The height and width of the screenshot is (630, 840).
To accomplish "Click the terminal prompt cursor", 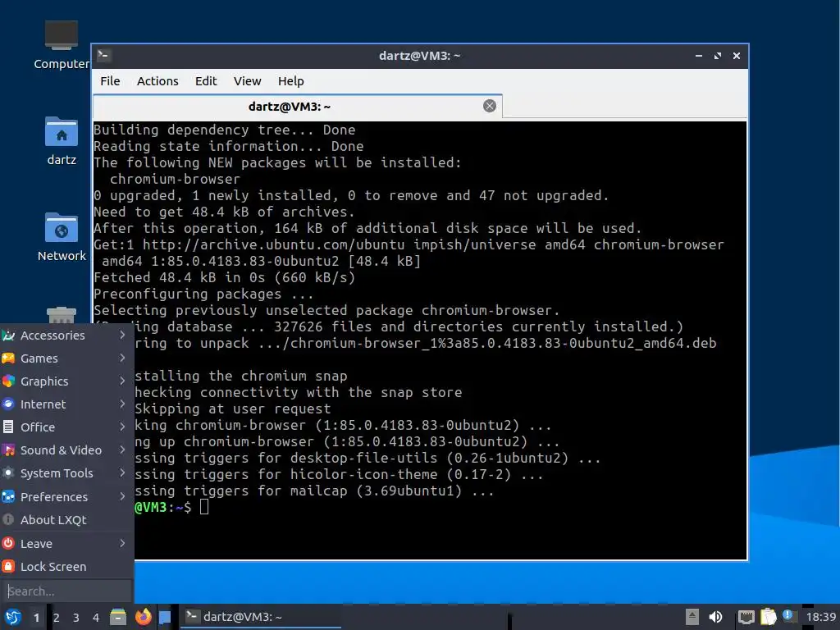I will 204,507.
